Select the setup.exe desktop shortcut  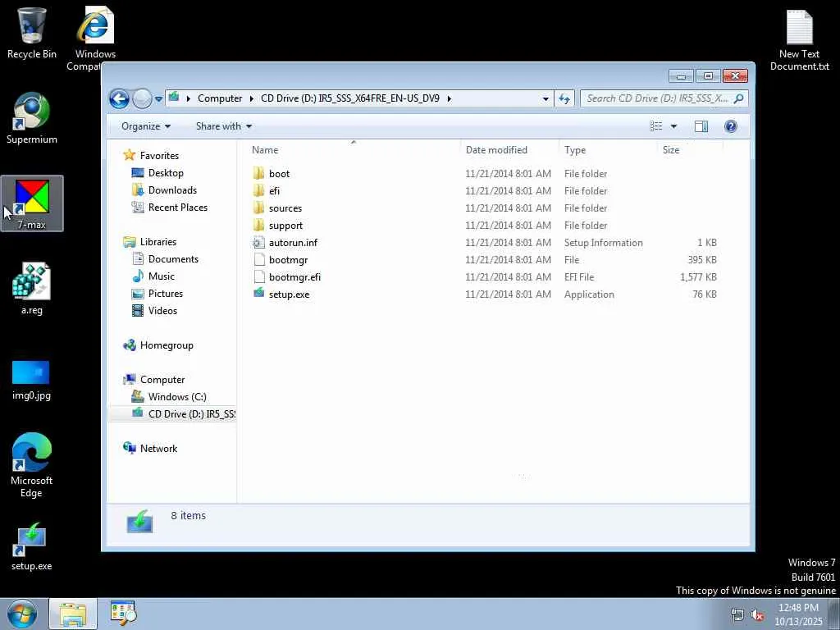(31, 546)
